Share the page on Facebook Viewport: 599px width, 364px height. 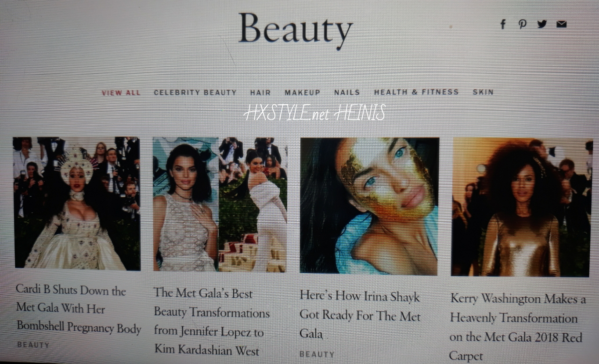point(503,25)
